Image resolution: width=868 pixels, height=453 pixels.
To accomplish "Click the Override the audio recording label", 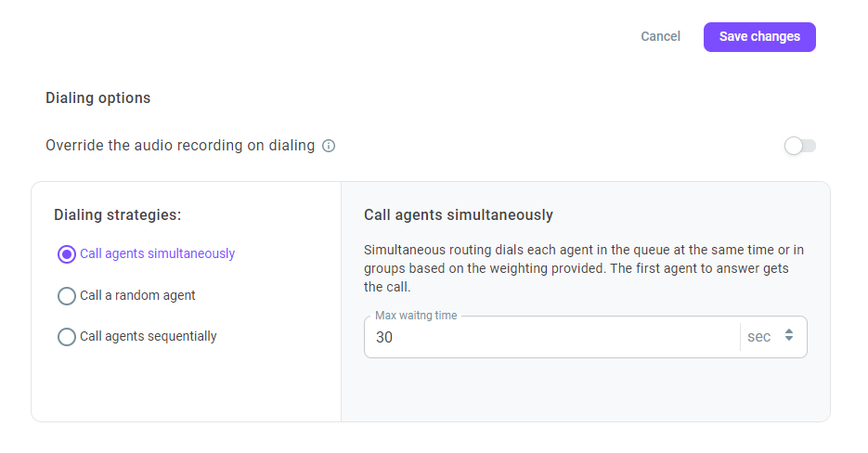I will point(180,145).
